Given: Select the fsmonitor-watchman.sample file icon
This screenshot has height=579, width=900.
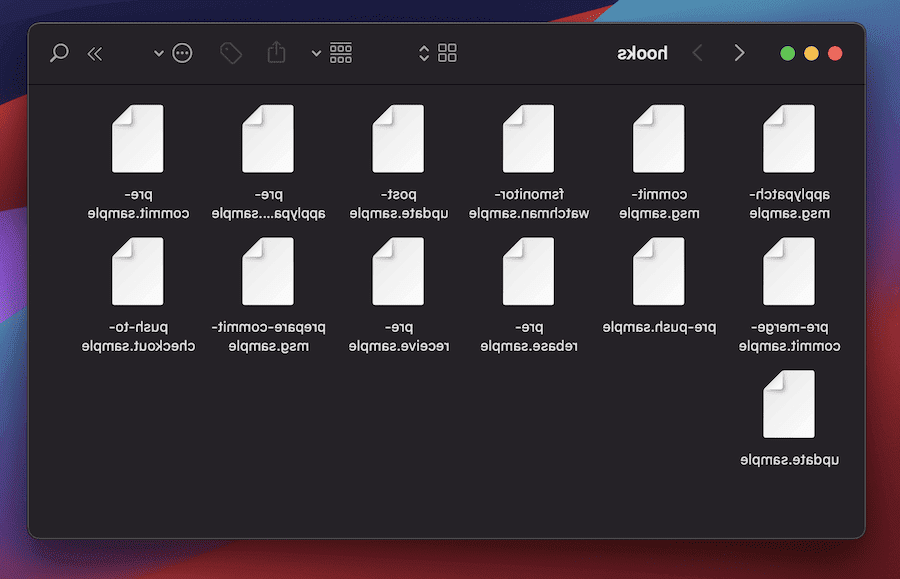Looking at the screenshot, I should [528, 139].
